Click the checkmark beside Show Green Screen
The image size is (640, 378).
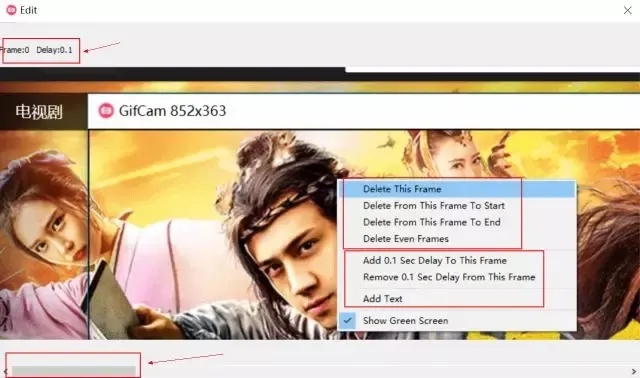click(x=347, y=320)
